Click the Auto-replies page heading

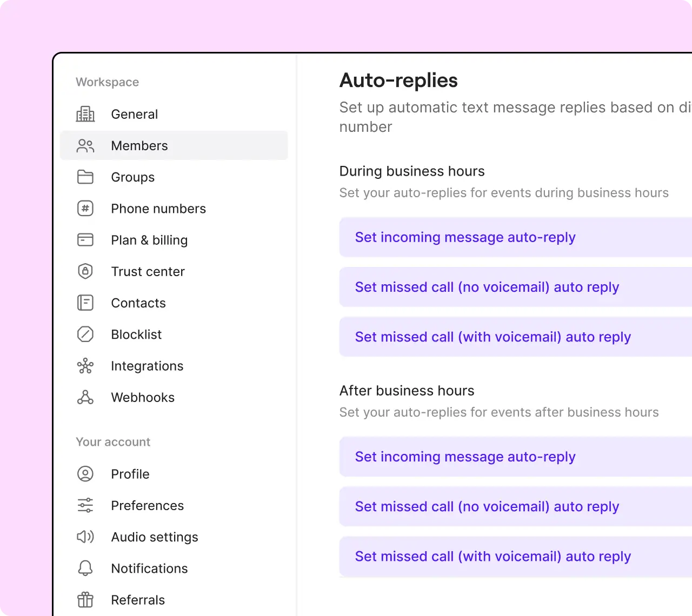398,81
